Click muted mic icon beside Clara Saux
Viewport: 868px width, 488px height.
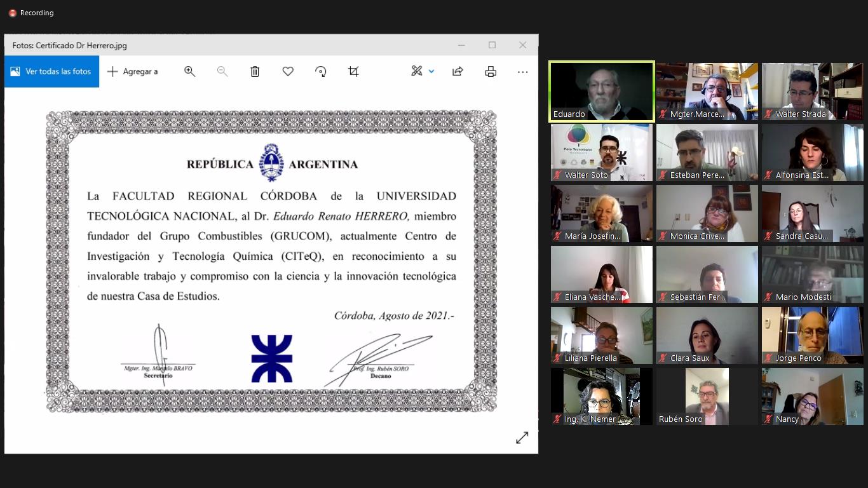click(x=663, y=358)
